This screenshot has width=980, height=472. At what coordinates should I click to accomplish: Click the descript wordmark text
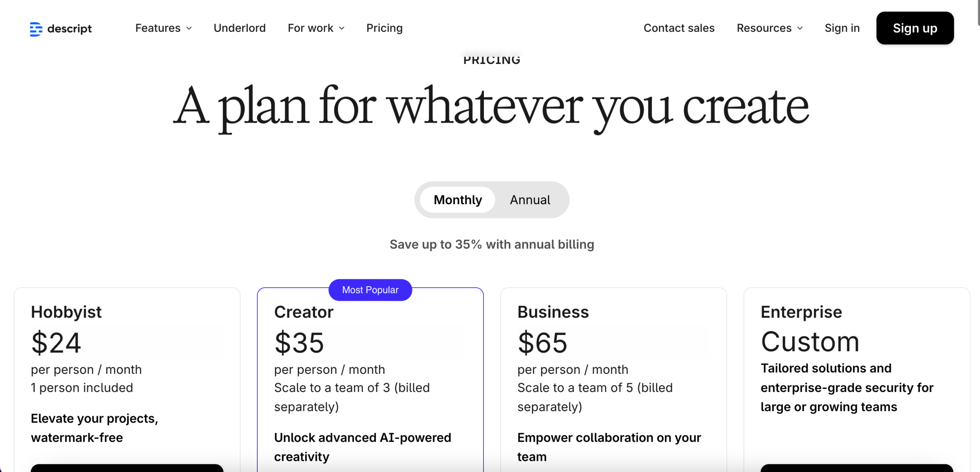coord(69,29)
